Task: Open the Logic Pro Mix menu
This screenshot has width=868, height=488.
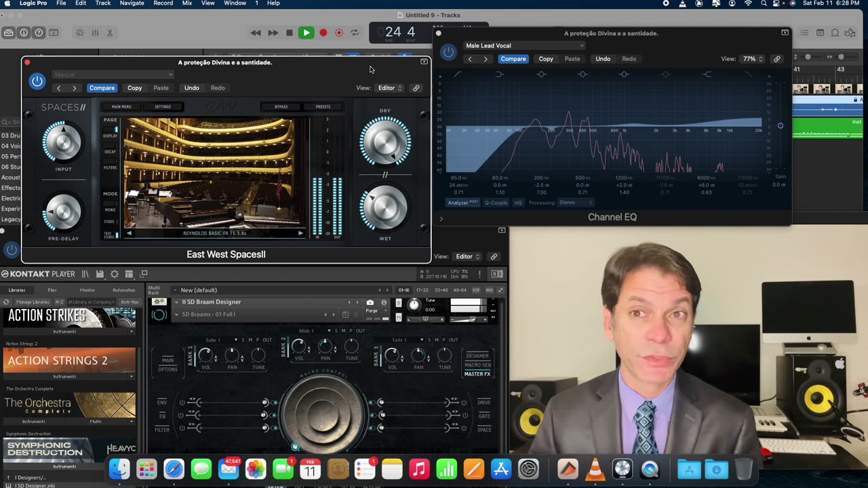Action: [x=187, y=3]
